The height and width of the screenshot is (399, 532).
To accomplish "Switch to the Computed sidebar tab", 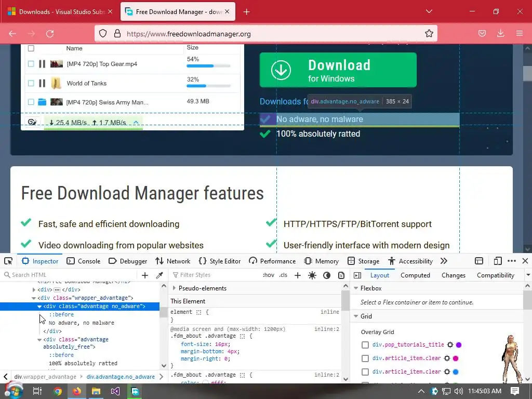I will click(415, 275).
